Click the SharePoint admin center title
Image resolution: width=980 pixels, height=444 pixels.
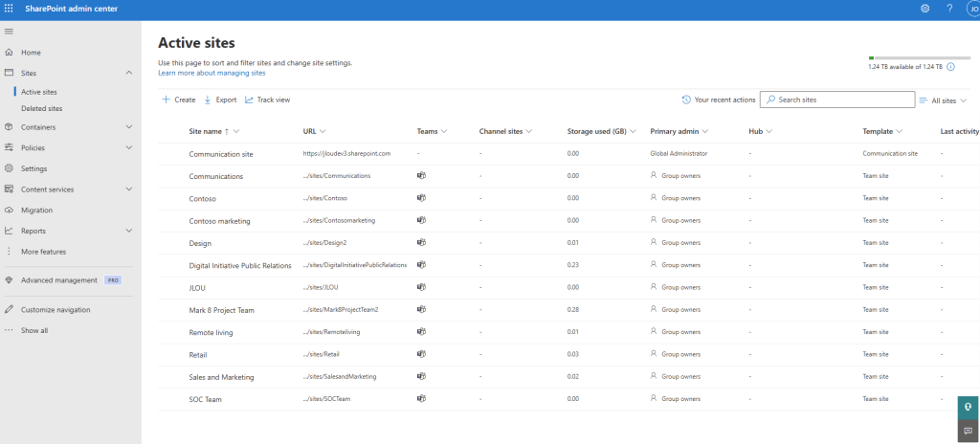coord(71,9)
